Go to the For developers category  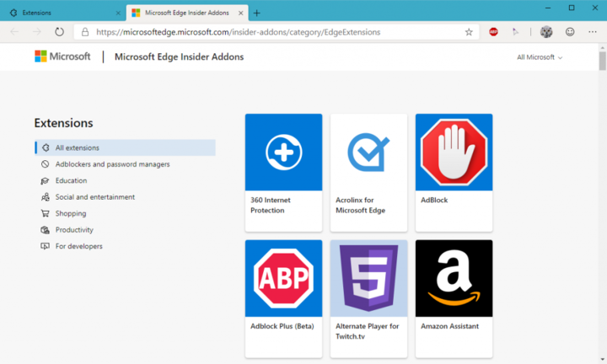point(78,246)
